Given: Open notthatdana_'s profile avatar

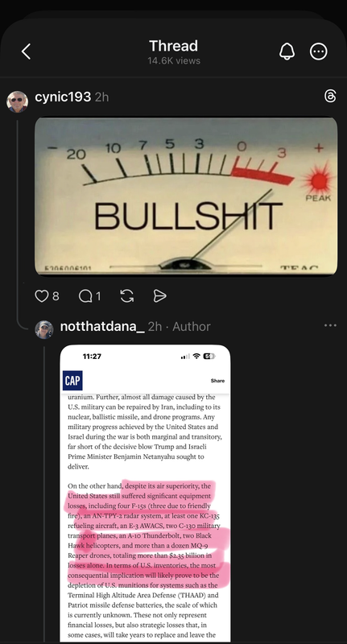Looking at the screenshot, I should click(x=44, y=329).
